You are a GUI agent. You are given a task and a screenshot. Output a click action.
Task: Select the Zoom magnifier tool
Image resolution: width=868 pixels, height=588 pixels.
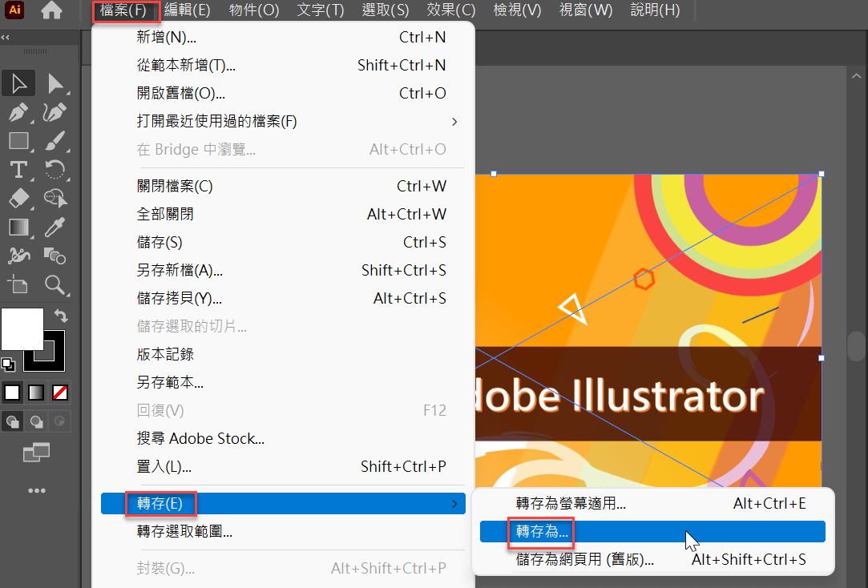pos(55,284)
